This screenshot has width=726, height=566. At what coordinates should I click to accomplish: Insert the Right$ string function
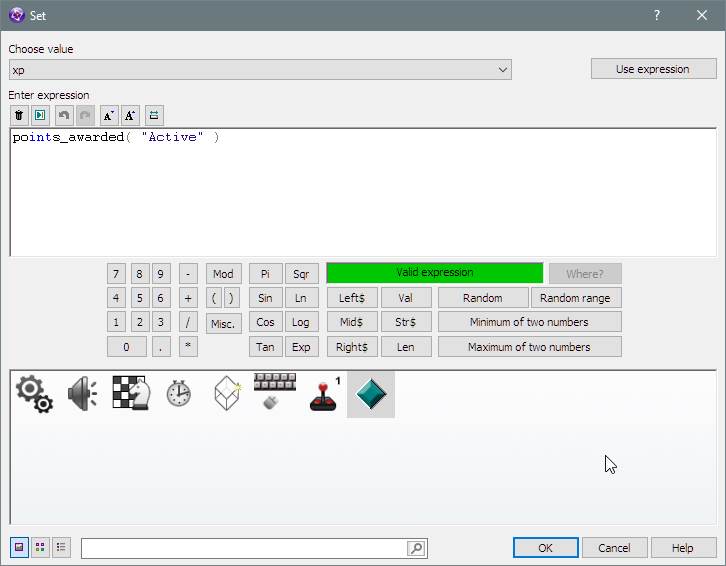[352, 347]
